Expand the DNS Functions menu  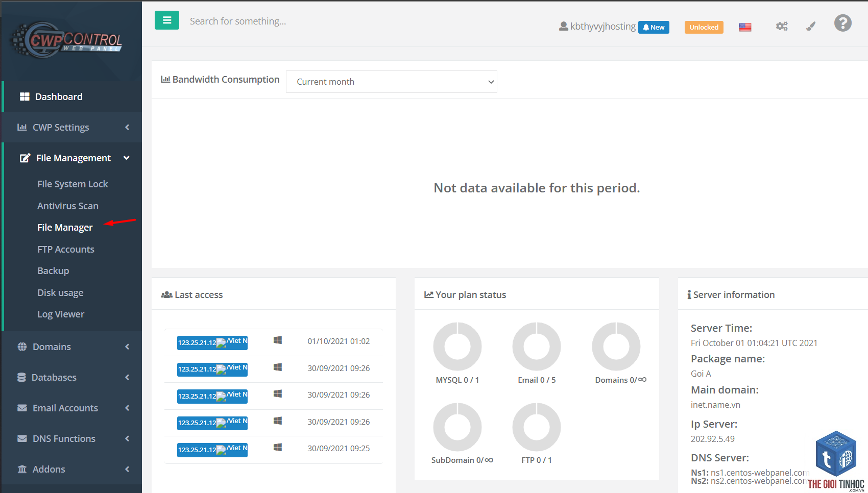72,438
